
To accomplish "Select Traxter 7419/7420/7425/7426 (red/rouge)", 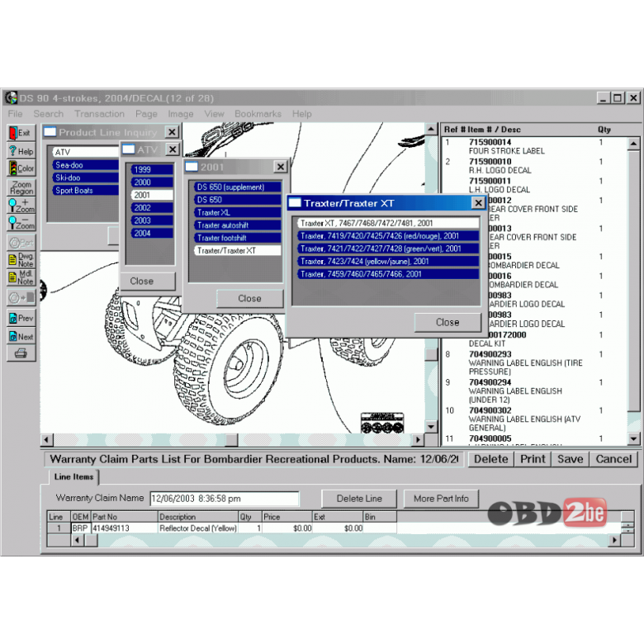I will [x=388, y=236].
